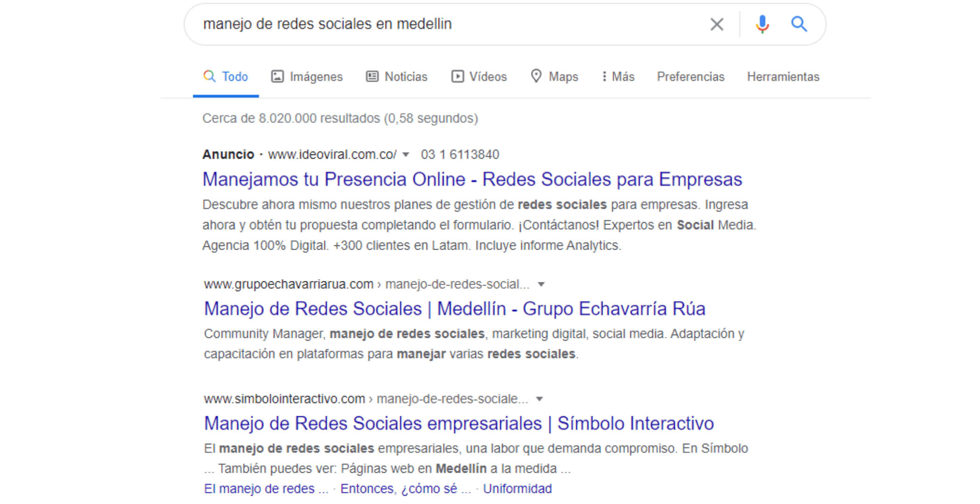Click the www.grupoechavarriarua.com breadcrumb URL

[x=288, y=284]
